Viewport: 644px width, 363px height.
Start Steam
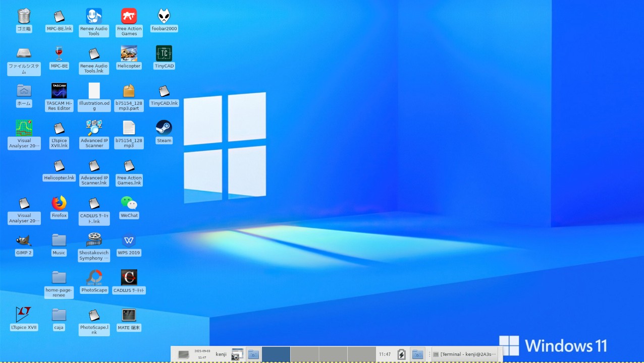164,127
